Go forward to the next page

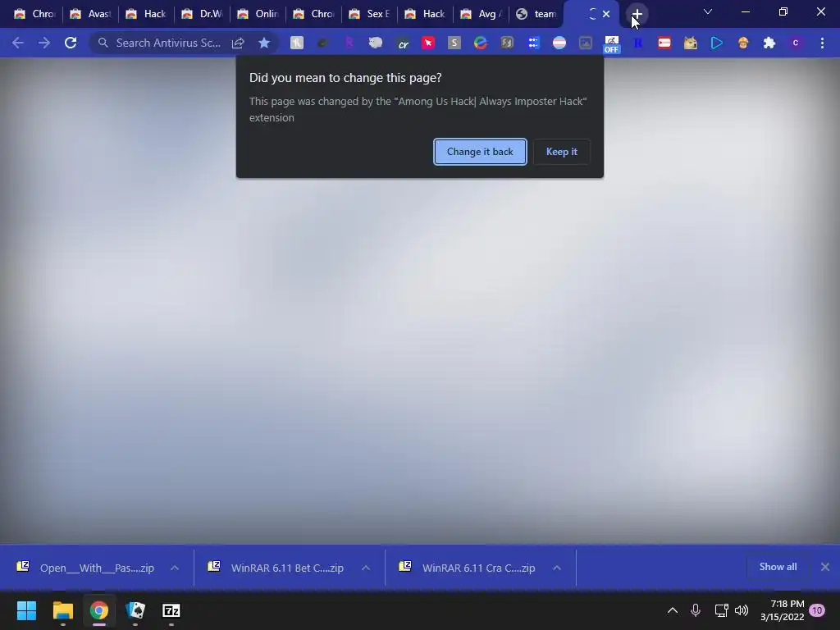pyautogui.click(x=44, y=43)
